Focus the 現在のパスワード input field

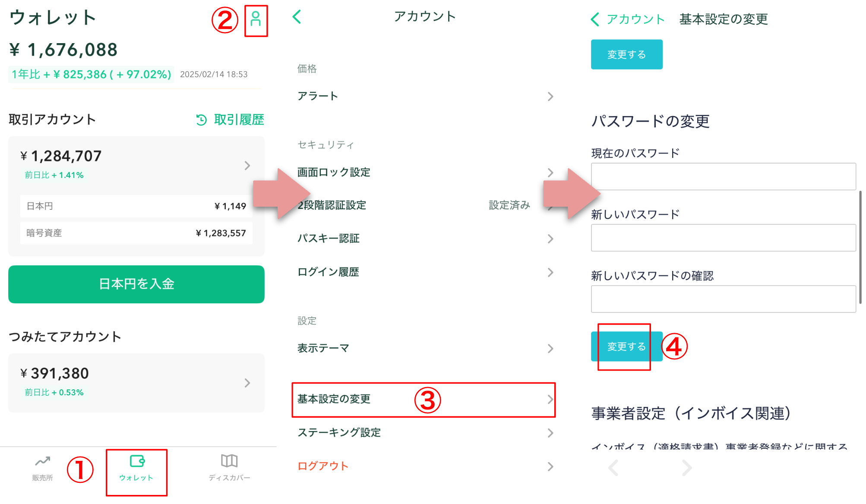pos(723,176)
